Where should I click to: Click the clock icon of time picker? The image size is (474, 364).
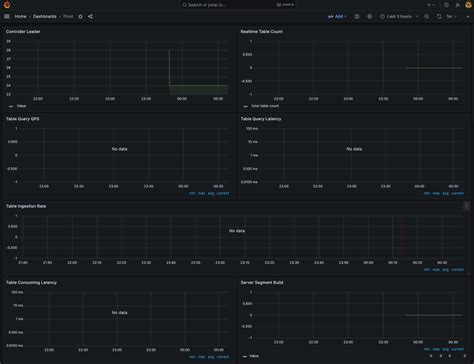coord(382,16)
